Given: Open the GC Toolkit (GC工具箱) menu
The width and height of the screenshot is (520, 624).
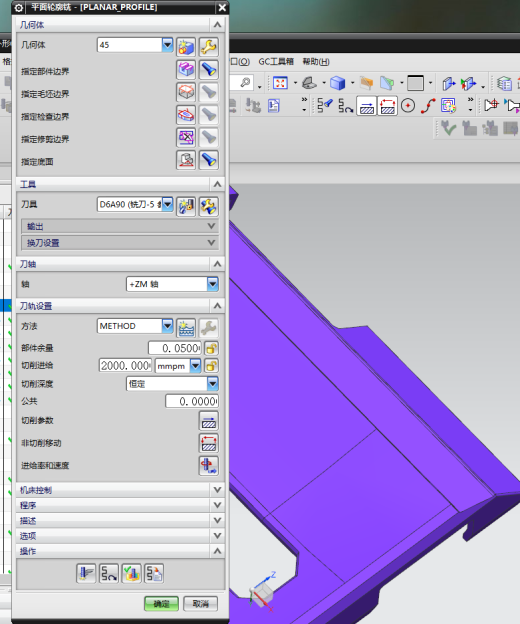Looking at the screenshot, I should point(276,62).
